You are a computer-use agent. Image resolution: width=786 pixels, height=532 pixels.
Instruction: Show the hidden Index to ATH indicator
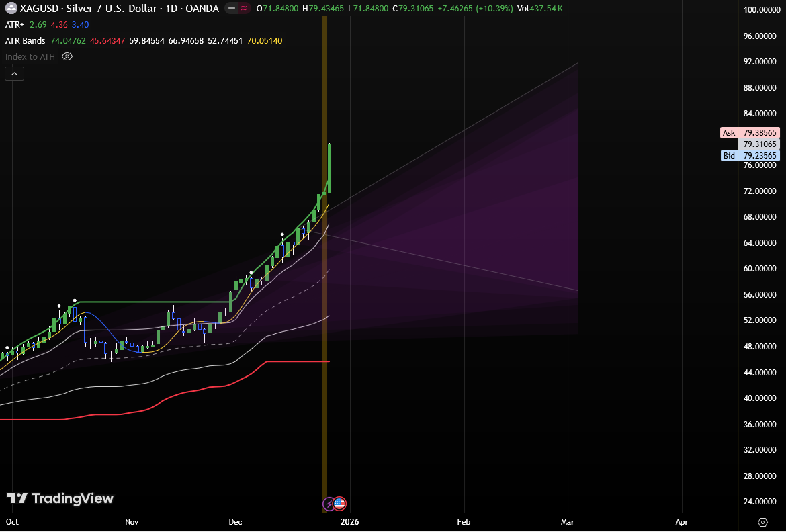pos(67,56)
